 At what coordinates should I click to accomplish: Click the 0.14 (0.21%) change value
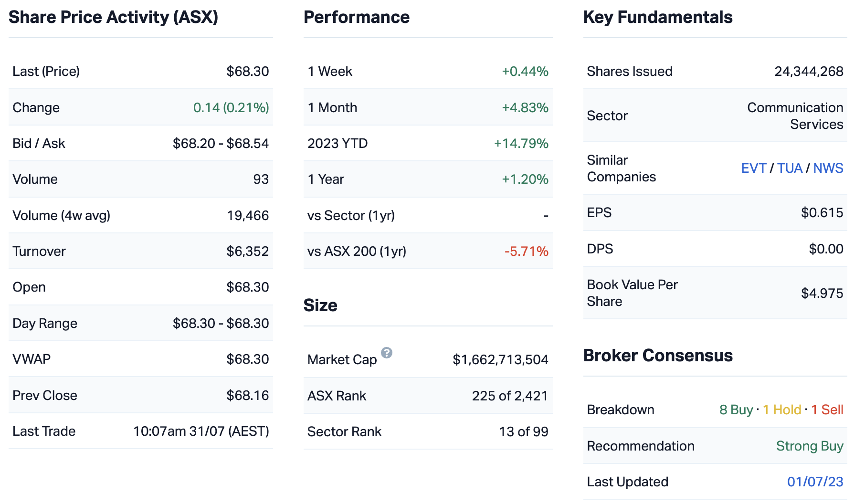tap(231, 107)
